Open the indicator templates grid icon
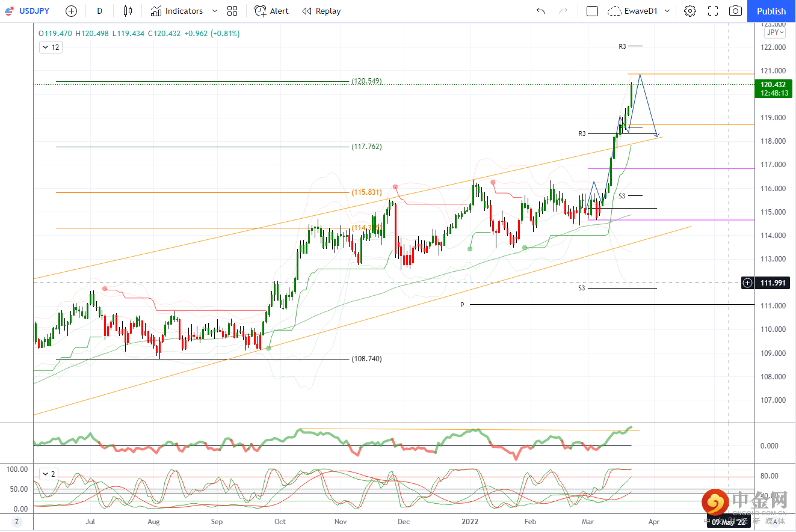The height and width of the screenshot is (532, 796). click(232, 11)
